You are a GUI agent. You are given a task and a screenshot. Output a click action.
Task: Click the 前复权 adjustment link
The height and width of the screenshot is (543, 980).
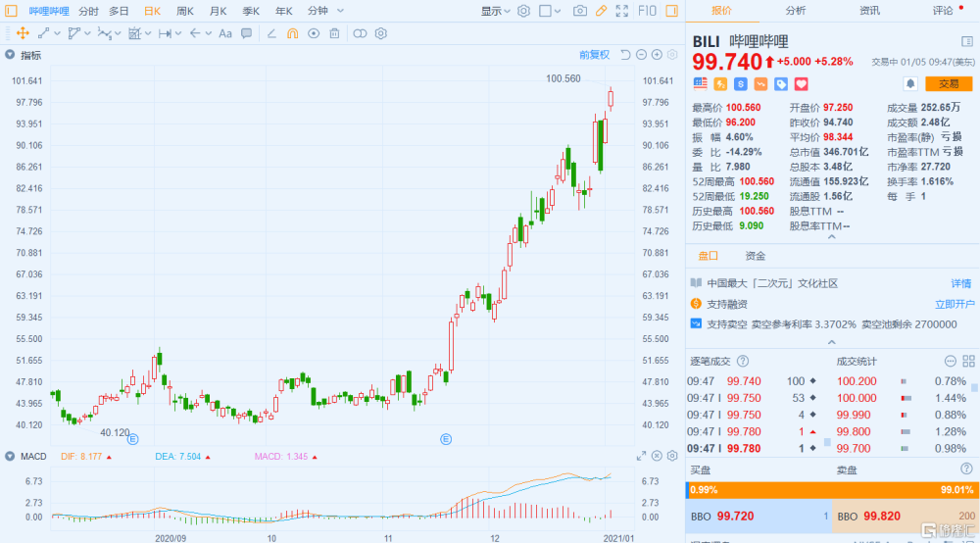coord(594,55)
